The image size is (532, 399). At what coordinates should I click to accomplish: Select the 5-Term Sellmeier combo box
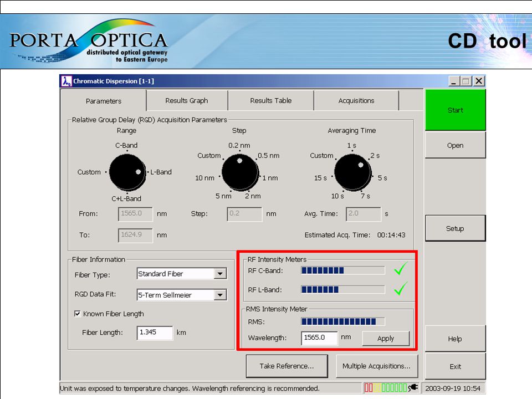click(x=182, y=295)
